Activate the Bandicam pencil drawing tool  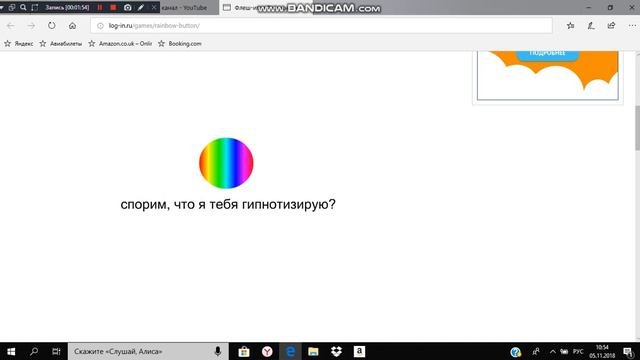point(141,7)
